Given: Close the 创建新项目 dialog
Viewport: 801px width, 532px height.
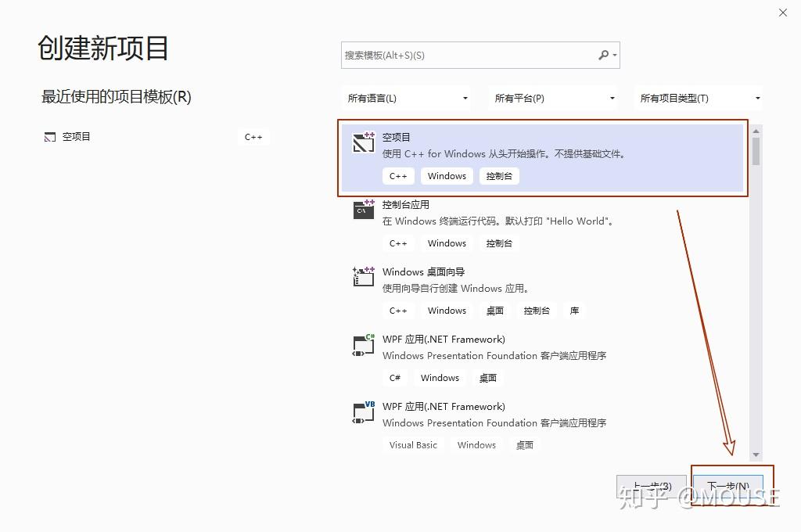Looking at the screenshot, I should pos(782,13).
